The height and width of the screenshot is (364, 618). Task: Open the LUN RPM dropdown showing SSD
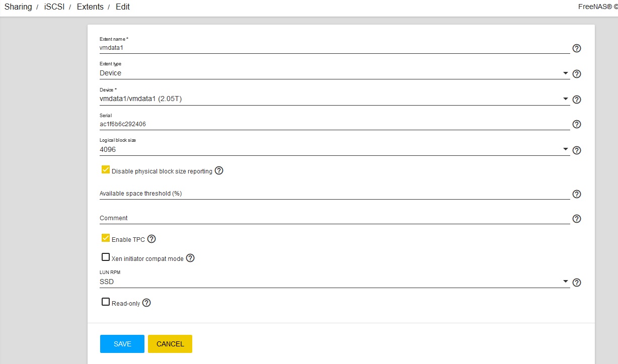coord(335,282)
